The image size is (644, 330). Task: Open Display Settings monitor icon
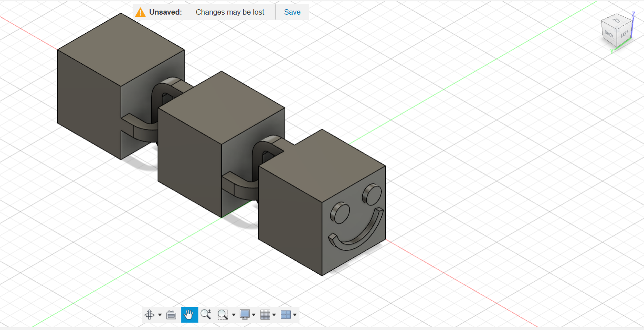[x=245, y=315]
